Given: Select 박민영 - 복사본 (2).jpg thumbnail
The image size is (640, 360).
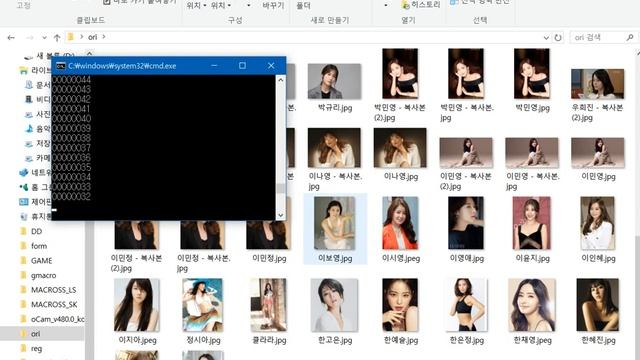Looking at the screenshot, I should 400,73.
